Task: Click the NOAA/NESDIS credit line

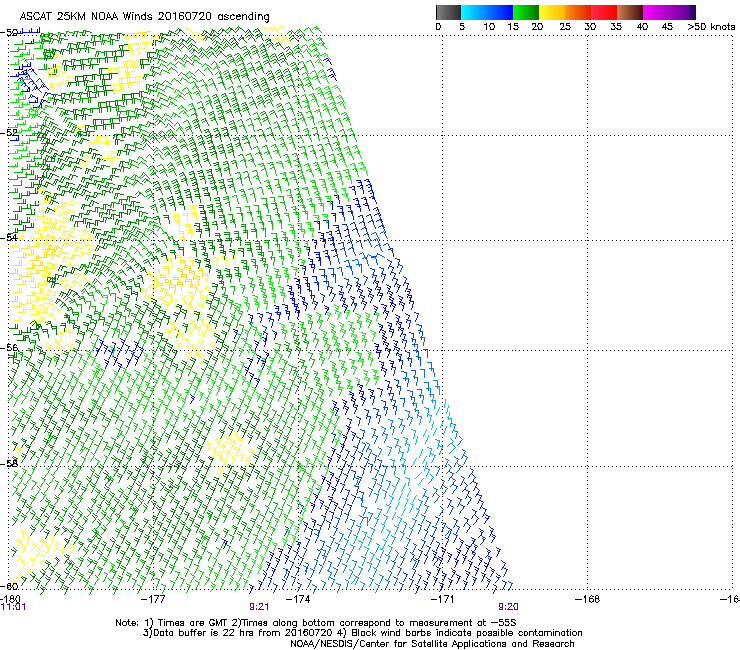Action: pyautogui.click(x=432, y=644)
